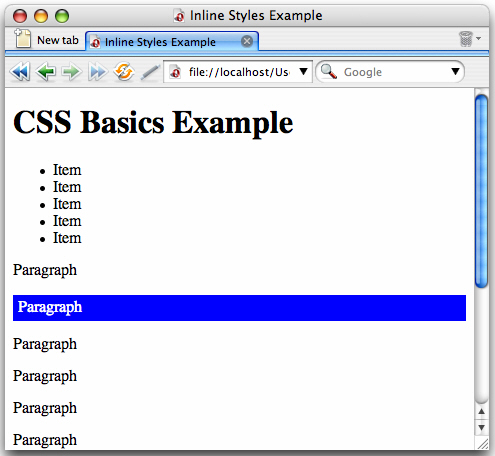Click the wand (pencil) toolbar icon
495x456 pixels.
tap(149, 72)
